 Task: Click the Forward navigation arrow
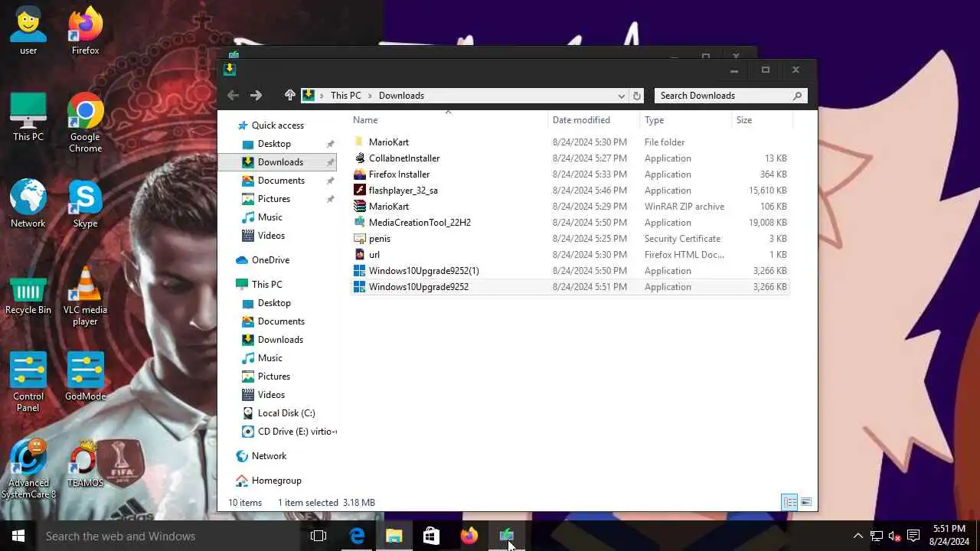256,96
